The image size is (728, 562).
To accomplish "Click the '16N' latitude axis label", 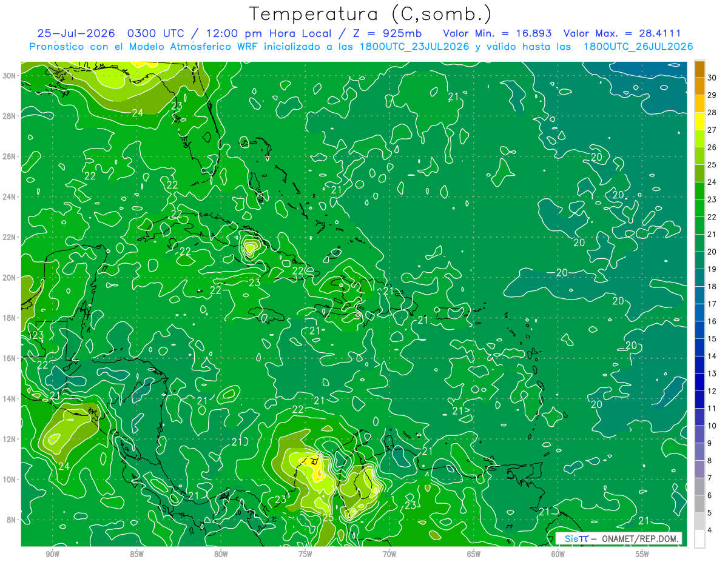I will [x=10, y=358].
